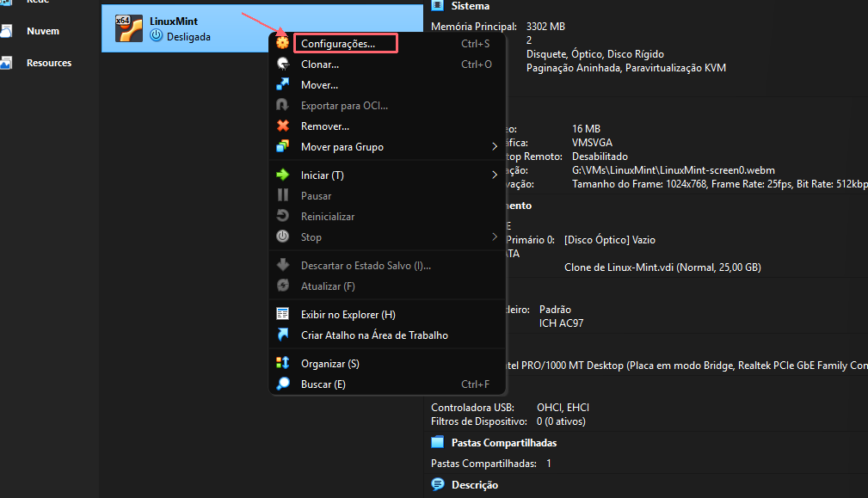This screenshot has width=868, height=498.
Task: Click the Reinicializar circular arrow icon
Action: 283,216
